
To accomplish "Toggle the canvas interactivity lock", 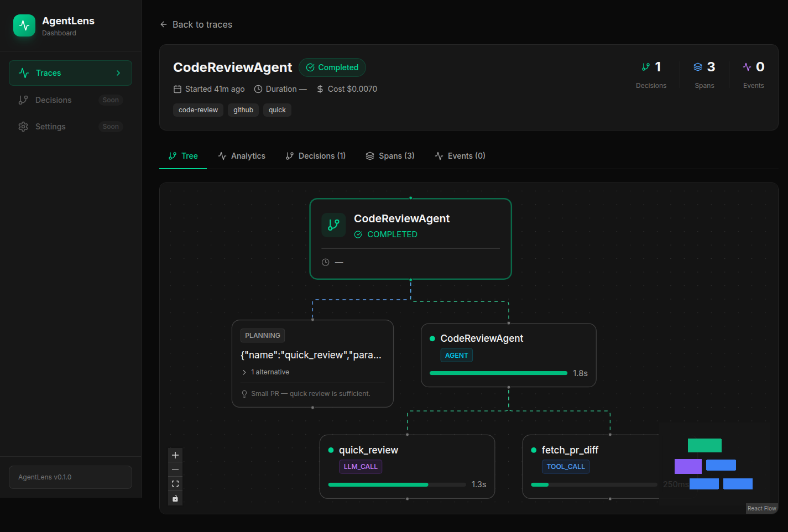I will 175,498.
